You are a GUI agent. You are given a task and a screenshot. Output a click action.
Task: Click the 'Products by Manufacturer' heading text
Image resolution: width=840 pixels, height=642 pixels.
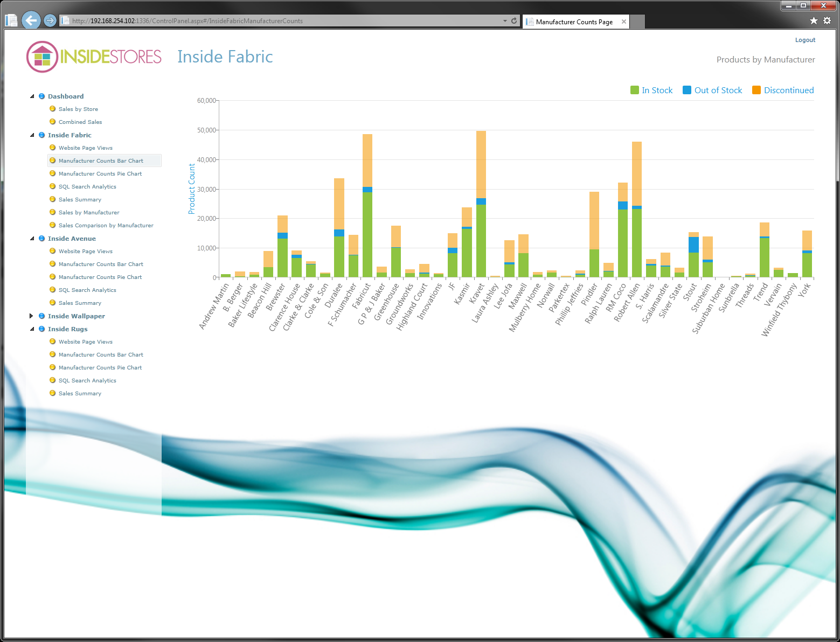point(766,60)
